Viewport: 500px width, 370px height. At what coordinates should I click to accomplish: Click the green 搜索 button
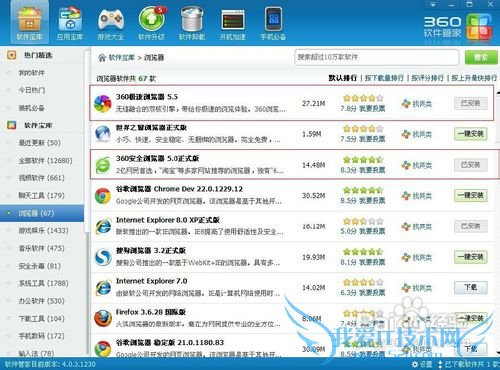pos(481,57)
